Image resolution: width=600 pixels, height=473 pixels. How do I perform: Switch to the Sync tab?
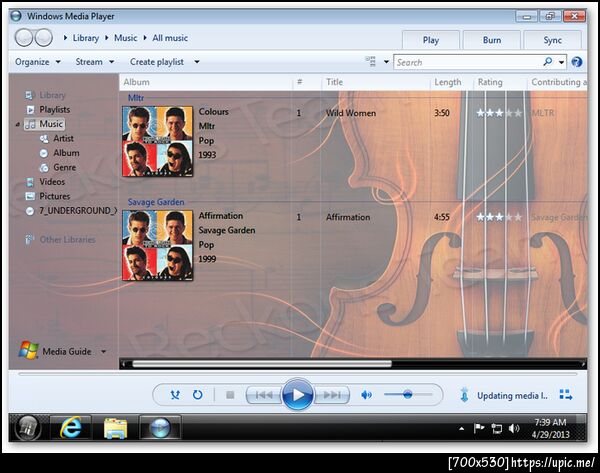click(x=553, y=40)
